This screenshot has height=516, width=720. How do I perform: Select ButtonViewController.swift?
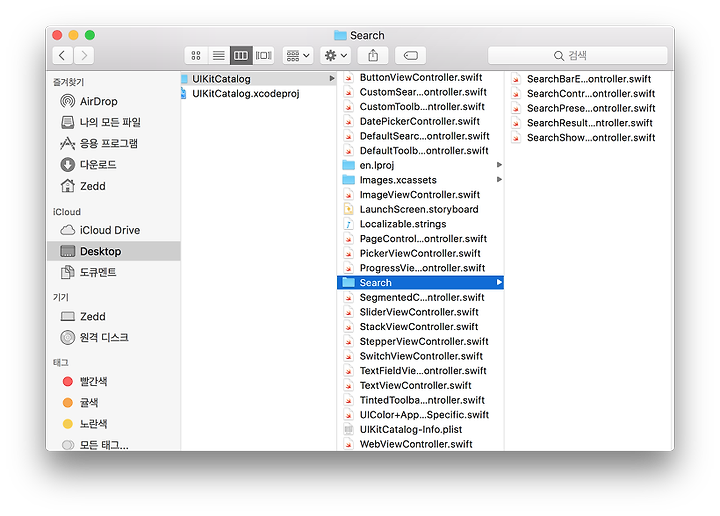(x=420, y=77)
